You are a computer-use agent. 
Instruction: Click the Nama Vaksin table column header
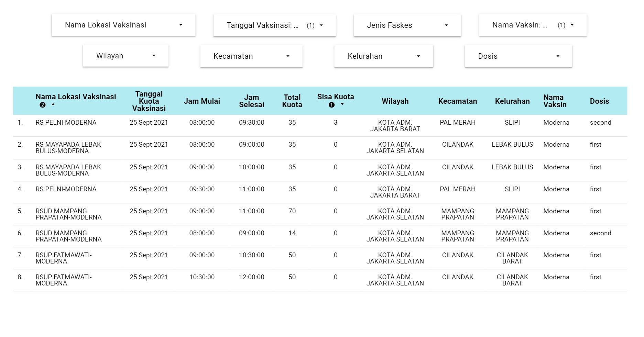pos(555,101)
